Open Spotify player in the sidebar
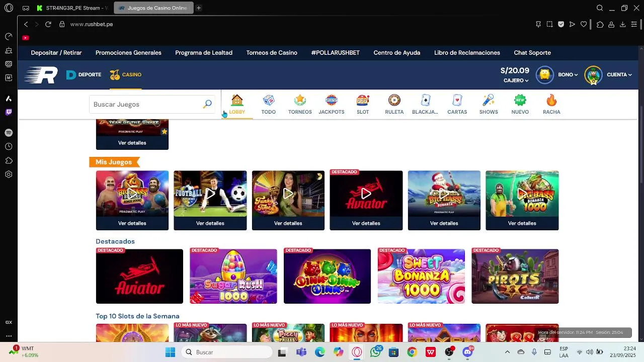This screenshot has height=362, width=644. point(9,133)
